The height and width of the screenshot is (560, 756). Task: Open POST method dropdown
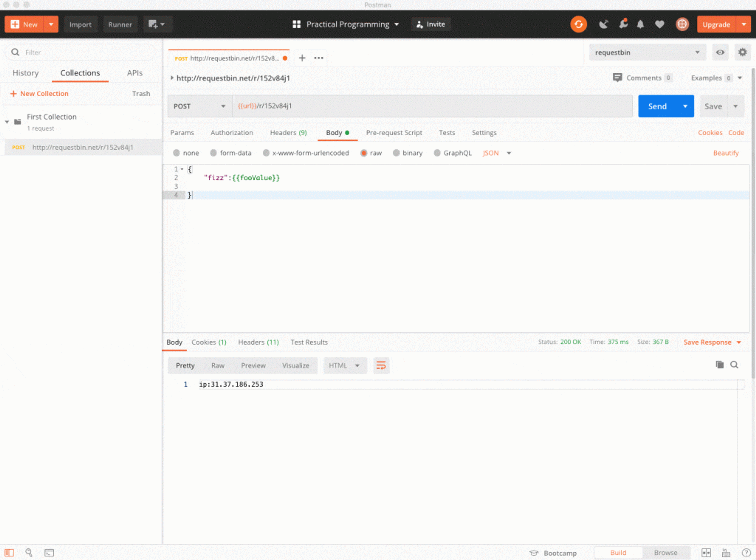point(200,106)
